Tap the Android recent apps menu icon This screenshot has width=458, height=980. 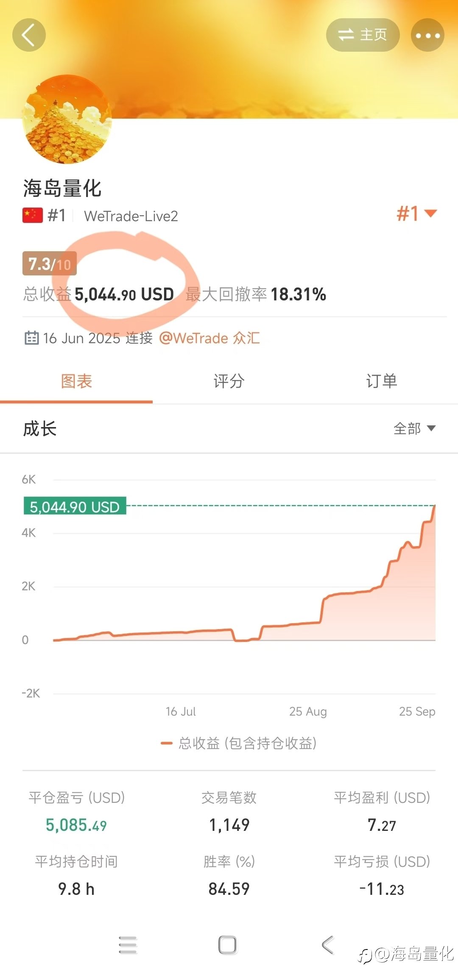(128, 945)
